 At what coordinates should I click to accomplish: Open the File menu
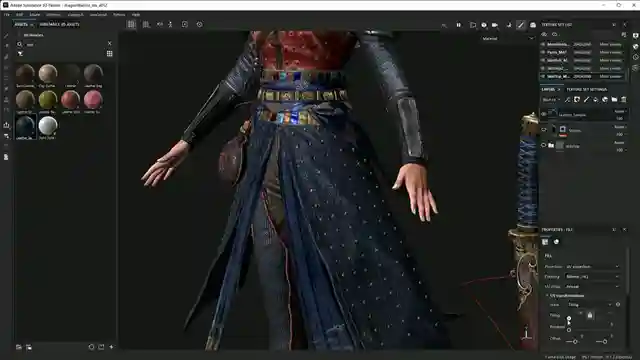coord(7,15)
